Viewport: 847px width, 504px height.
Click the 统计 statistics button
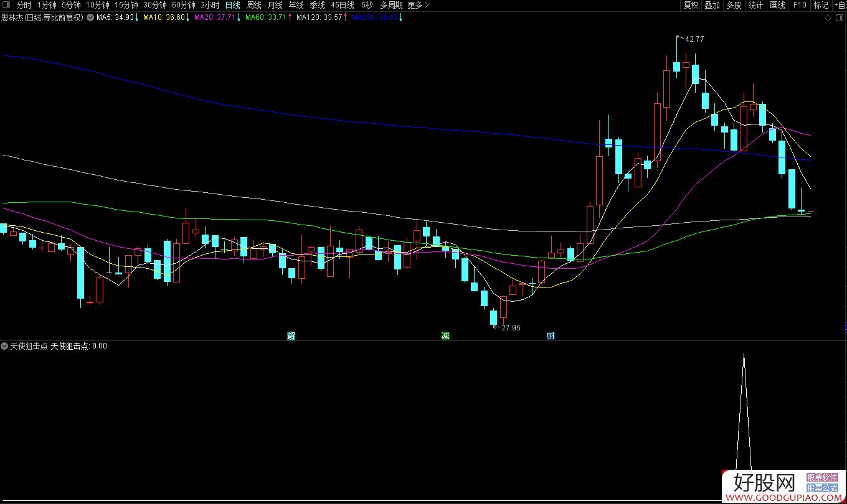755,5
